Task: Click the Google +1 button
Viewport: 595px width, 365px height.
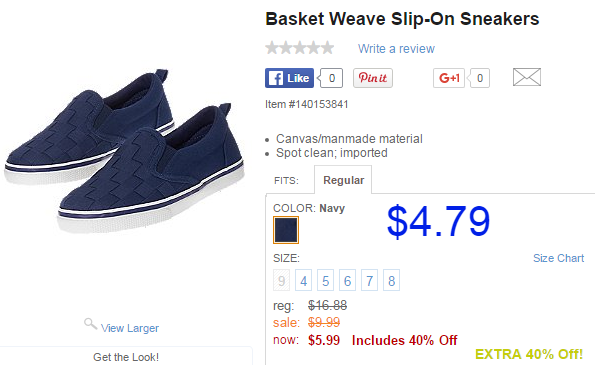Action: tap(449, 78)
